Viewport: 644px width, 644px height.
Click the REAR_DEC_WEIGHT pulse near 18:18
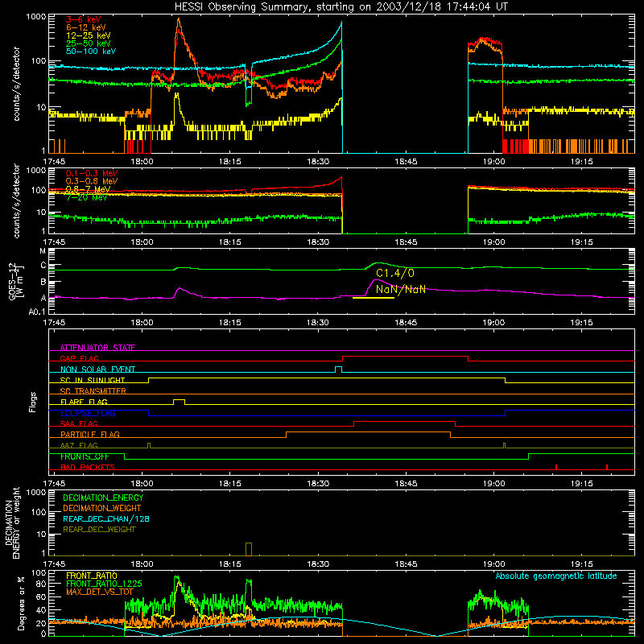[249, 549]
